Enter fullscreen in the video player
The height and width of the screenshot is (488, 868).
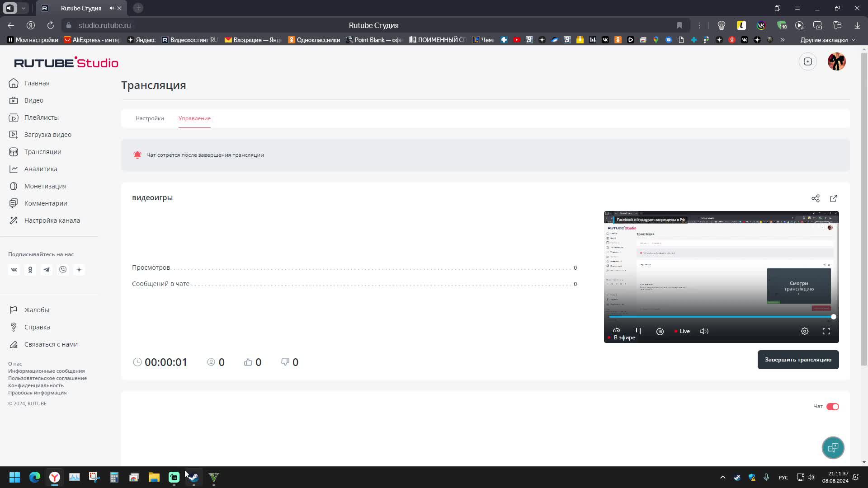(x=826, y=331)
